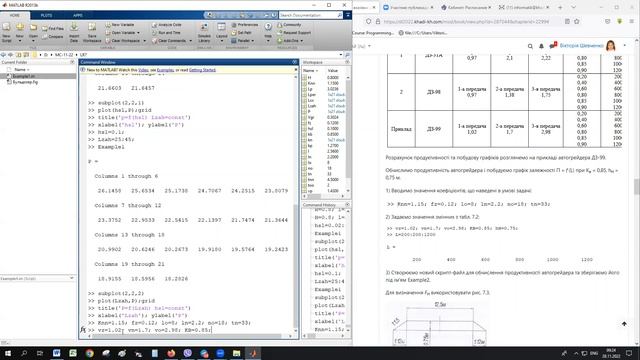The height and width of the screenshot is (360, 640).
Task: Click the browse for folder icon
Action: [x=27, y=55]
